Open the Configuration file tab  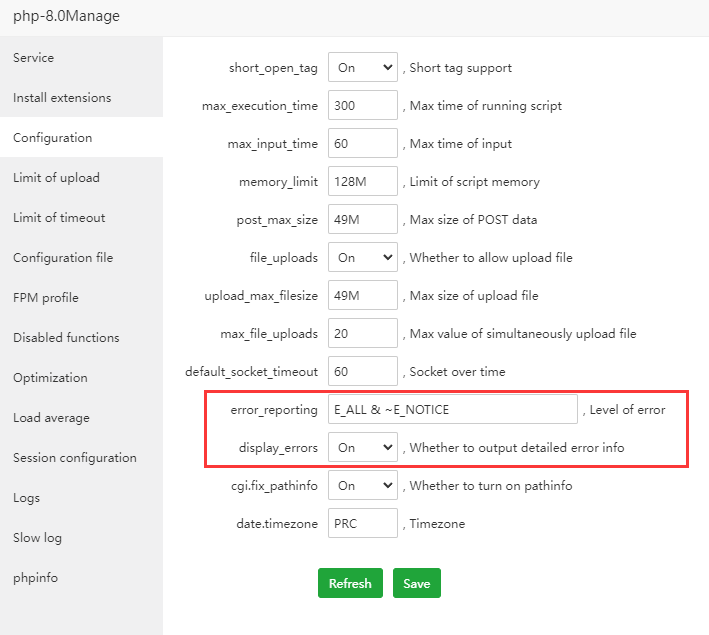coord(63,258)
